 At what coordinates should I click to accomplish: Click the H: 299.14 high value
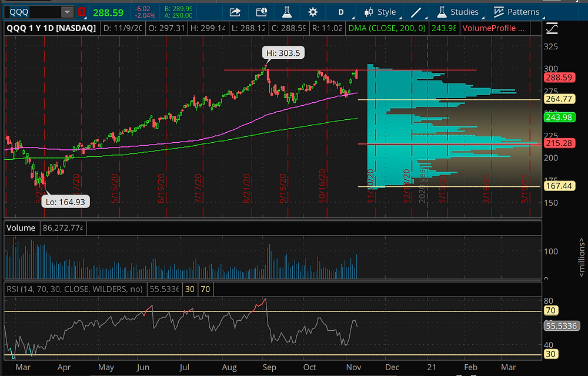(x=208, y=28)
